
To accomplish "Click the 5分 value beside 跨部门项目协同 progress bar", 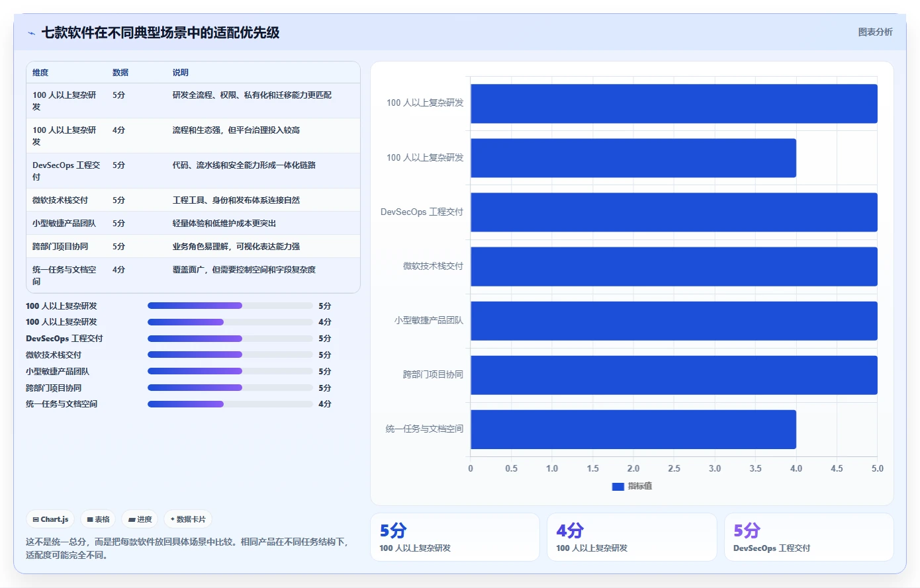I will tap(325, 388).
